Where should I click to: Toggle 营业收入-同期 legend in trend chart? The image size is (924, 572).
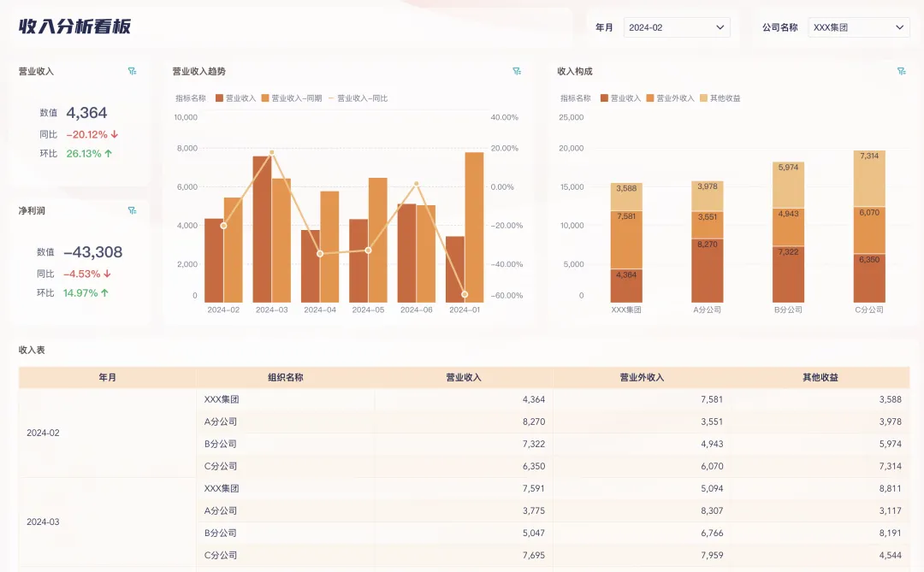(291, 98)
